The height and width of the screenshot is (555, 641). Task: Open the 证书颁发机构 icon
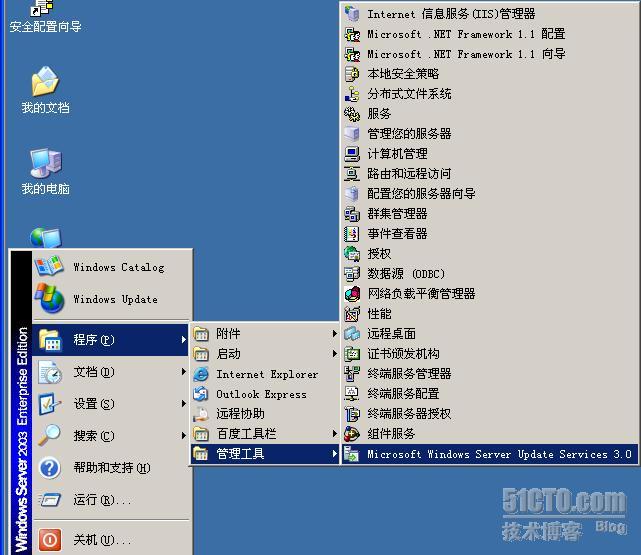[352, 354]
